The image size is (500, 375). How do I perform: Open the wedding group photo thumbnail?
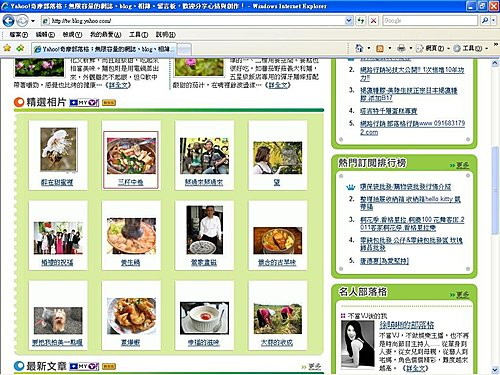pos(58,238)
